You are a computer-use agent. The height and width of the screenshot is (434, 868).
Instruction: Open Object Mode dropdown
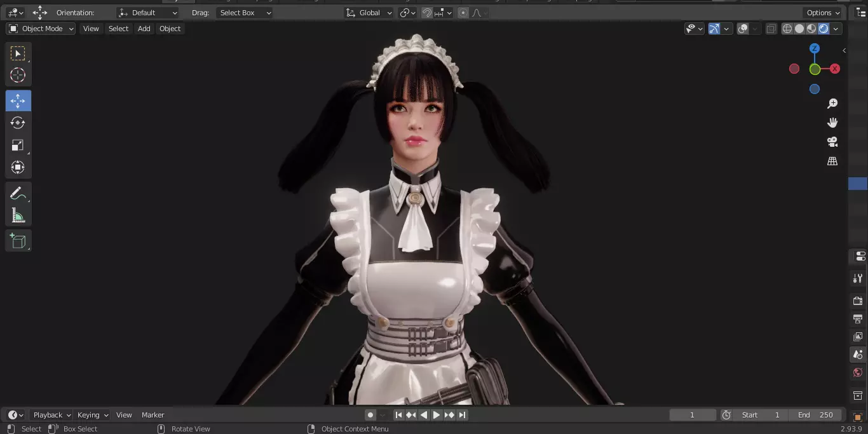coord(41,29)
